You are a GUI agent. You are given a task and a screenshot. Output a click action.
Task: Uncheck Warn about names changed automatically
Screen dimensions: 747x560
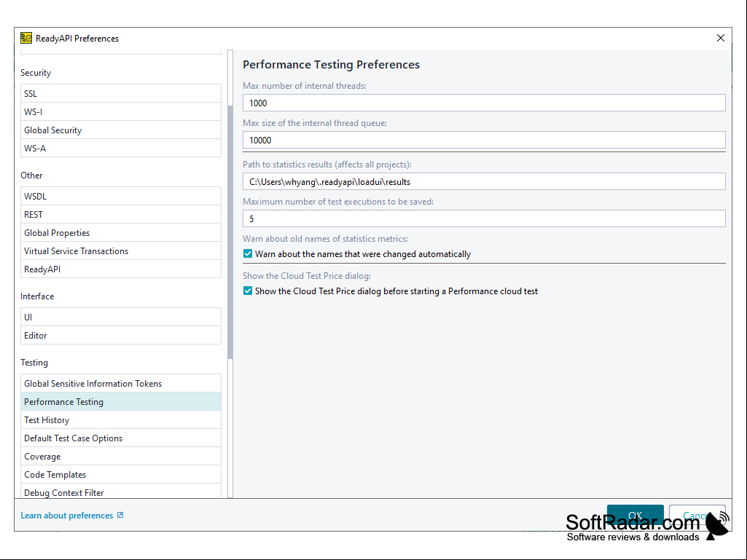[248, 254]
